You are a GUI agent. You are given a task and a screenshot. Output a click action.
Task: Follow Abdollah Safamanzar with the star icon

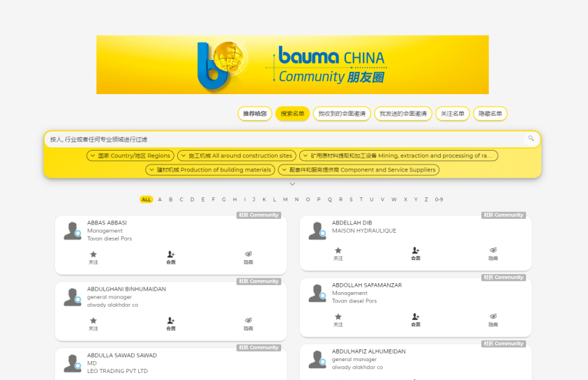click(338, 317)
